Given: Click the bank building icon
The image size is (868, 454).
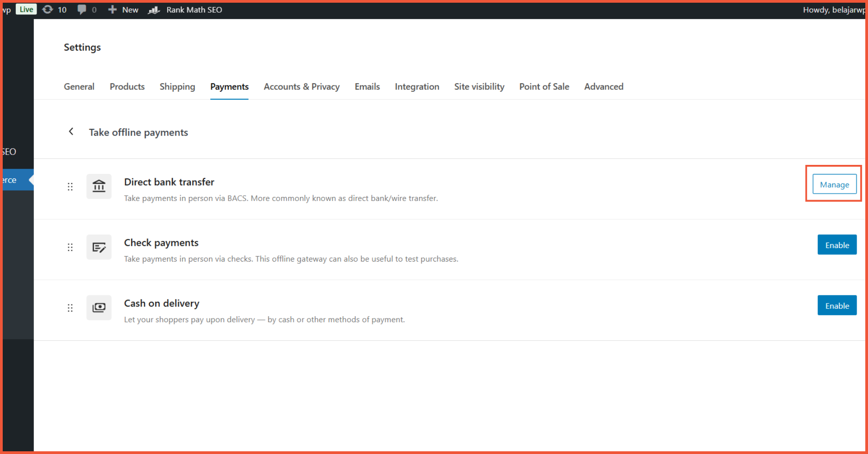Looking at the screenshot, I should [99, 186].
